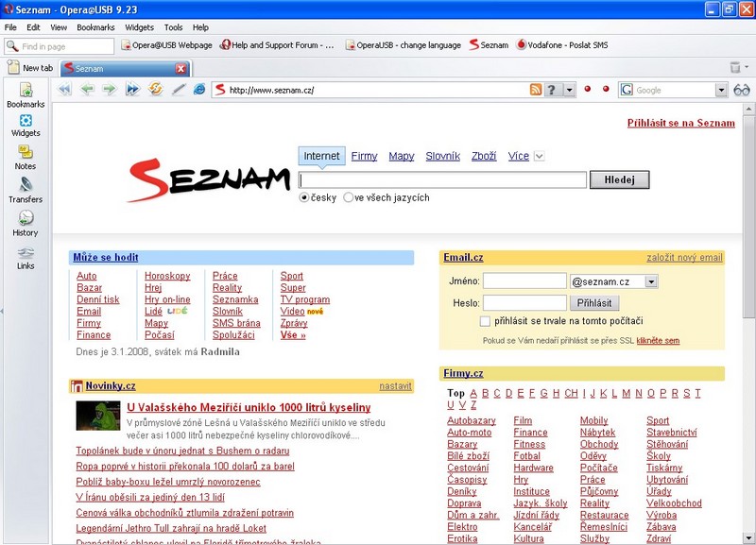Open Help and Support Forum bookmark

point(277,45)
